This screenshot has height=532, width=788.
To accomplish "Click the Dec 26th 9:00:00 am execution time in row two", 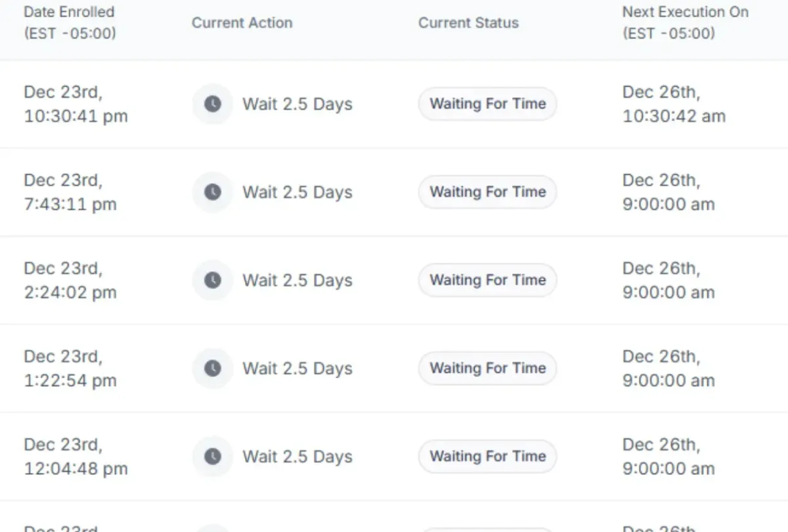I will pyautogui.click(x=668, y=192).
